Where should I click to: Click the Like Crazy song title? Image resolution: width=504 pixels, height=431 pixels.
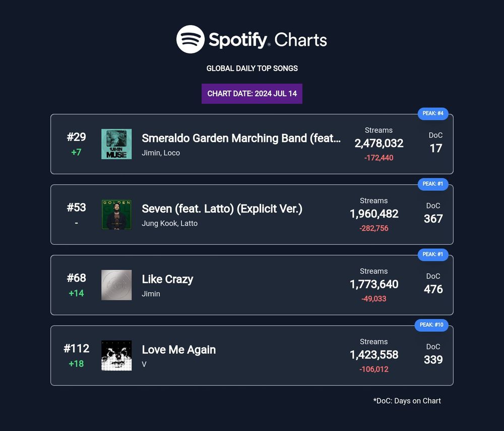point(167,279)
